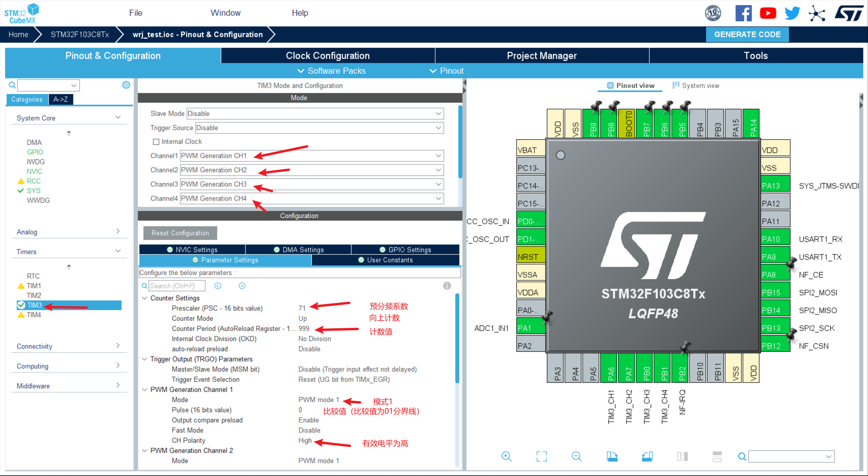
Task: Rotate chip view clockwise icon
Action: (612, 456)
